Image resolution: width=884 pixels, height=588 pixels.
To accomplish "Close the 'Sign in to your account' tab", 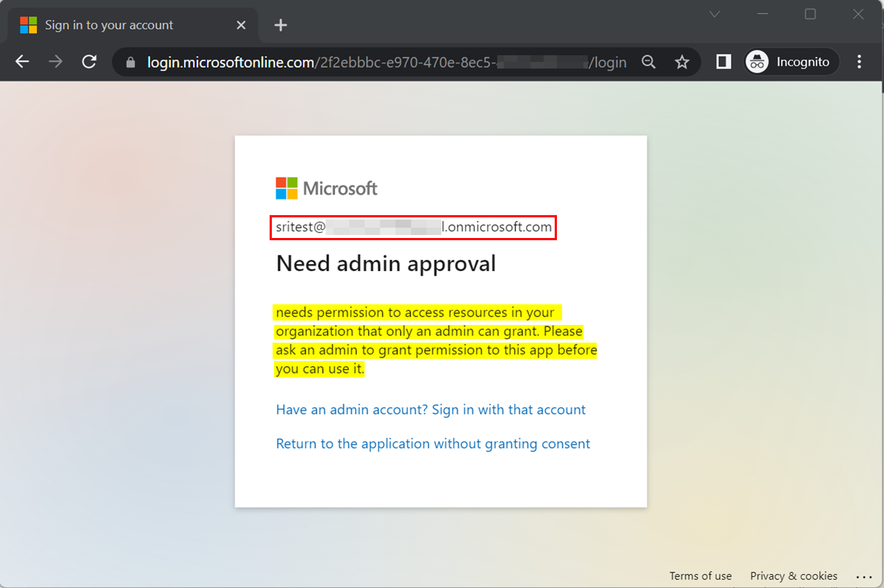I will 241,25.
